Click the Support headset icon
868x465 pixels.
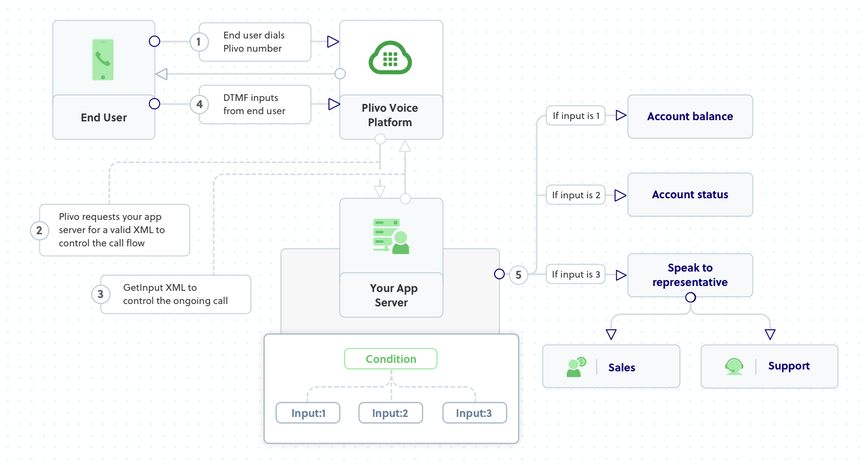[x=734, y=366]
